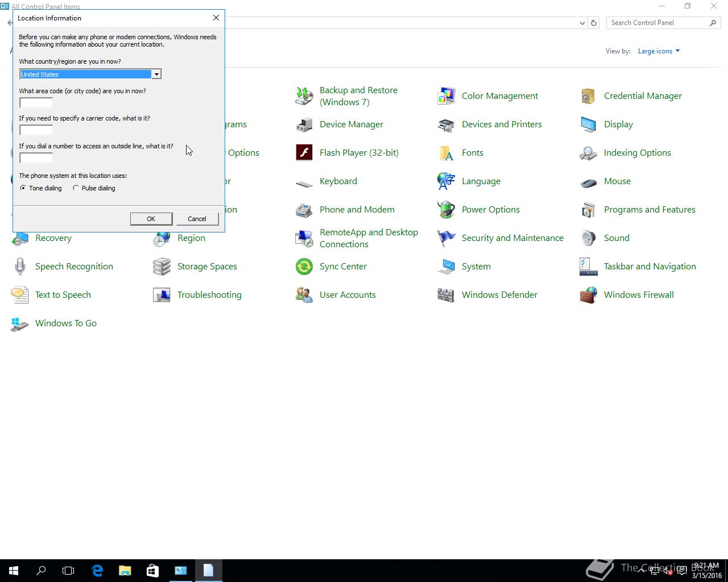Open the Fonts folder icon
Image resolution: width=728 pixels, height=582 pixels.
point(446,153)
